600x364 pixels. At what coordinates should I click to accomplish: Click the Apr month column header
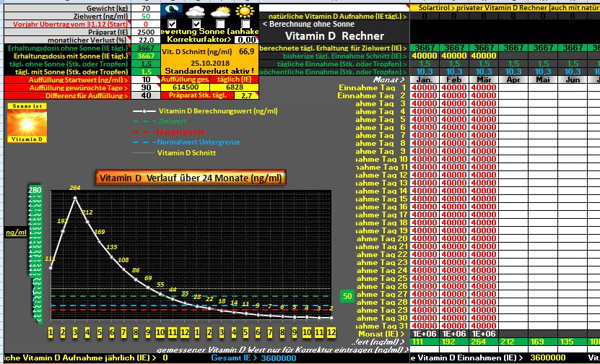(513, 79)
